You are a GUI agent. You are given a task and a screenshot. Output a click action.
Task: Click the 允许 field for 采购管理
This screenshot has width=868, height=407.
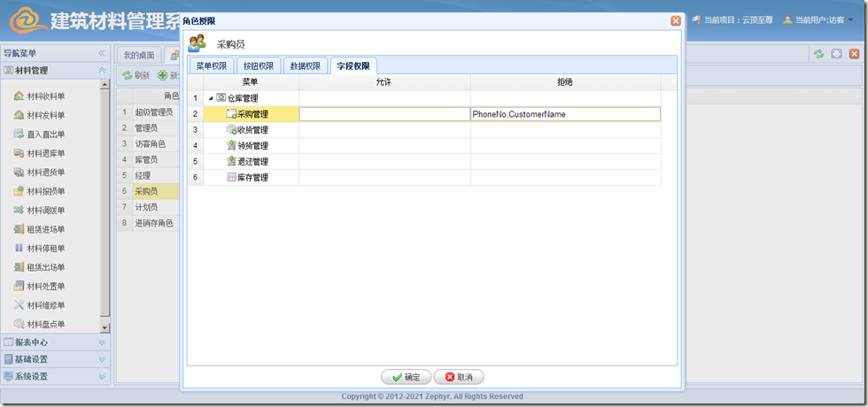pos(384,114)
